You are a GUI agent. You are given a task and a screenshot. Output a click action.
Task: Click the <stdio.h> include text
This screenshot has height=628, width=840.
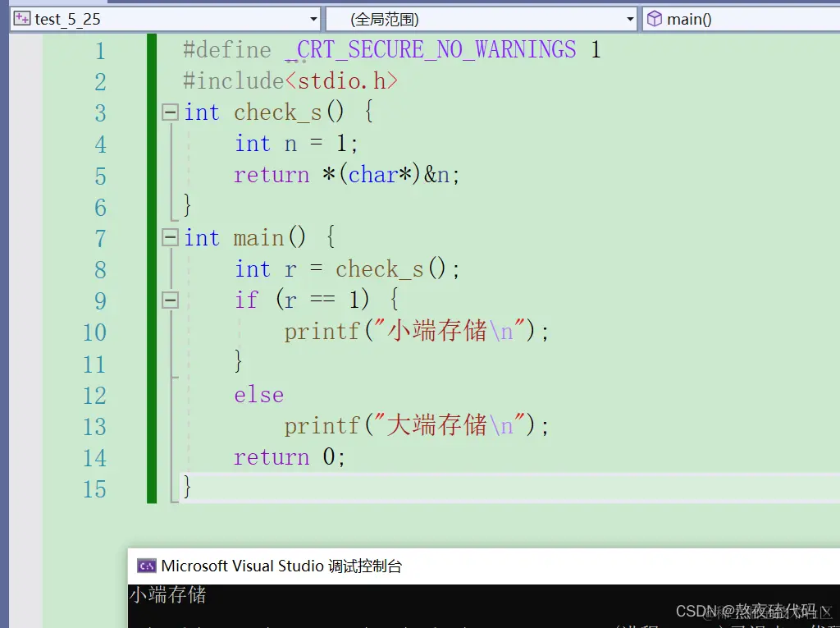tap(341, 81)
